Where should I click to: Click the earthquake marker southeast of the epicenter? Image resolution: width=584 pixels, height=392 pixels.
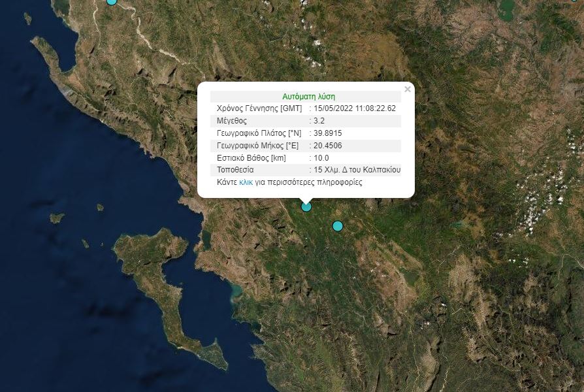pyautogui.click(x=336, y=225)
